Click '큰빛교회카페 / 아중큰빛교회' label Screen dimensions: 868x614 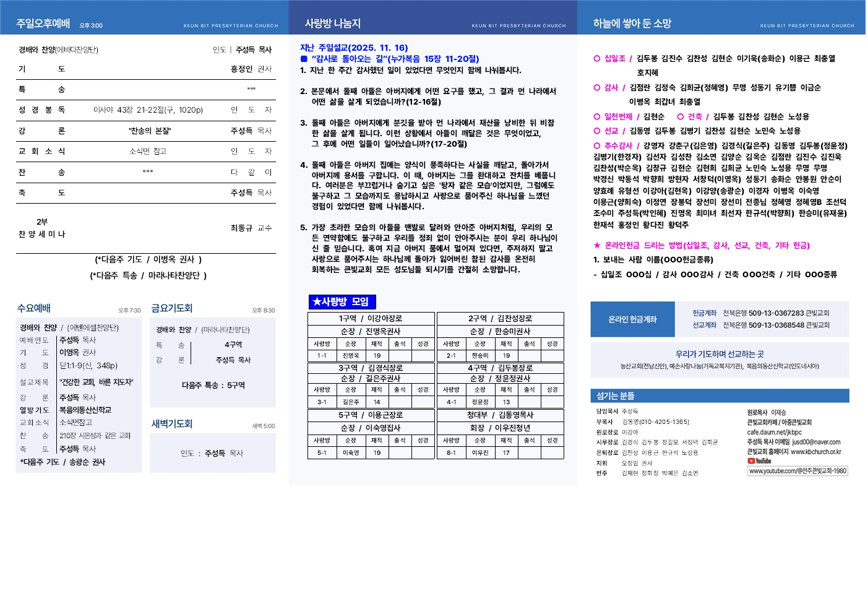tap(780, 422)
